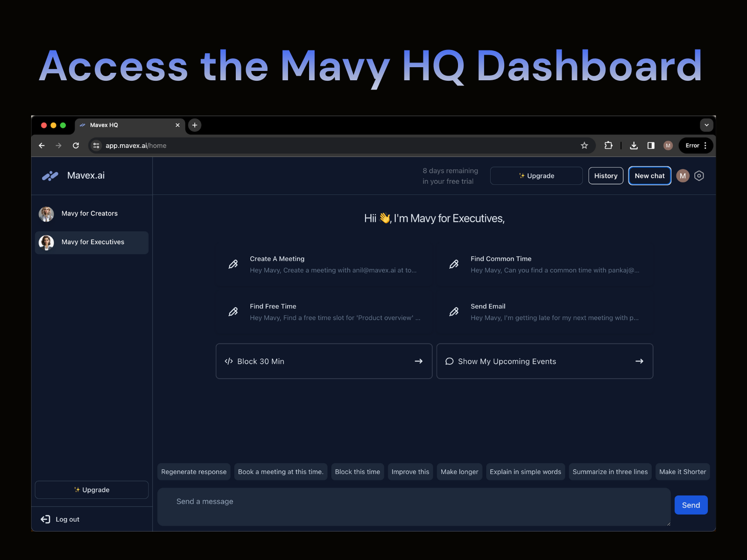Click the message box resize handle
The height and width of the screenshot is (560, 747).
[x=668, y=524]
